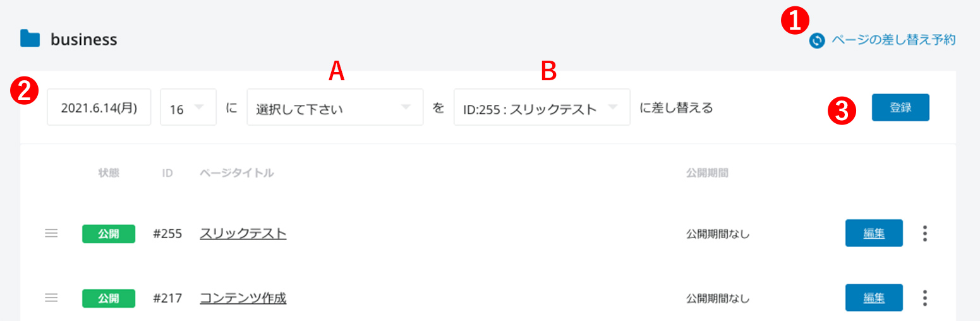Click 編集 button for スリックテスト

[874, 234]
